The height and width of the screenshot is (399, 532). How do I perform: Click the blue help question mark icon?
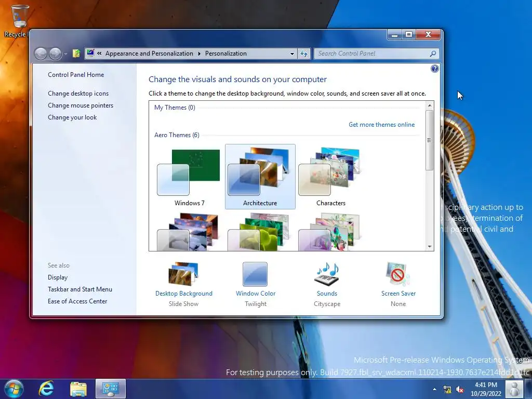[434, 69]
